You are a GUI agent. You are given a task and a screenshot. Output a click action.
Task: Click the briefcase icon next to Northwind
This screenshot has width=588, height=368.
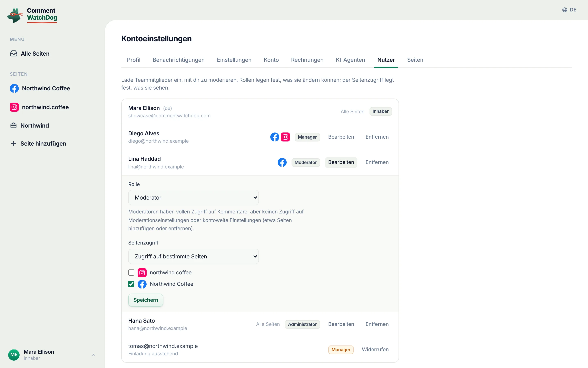tap(13, 126)
